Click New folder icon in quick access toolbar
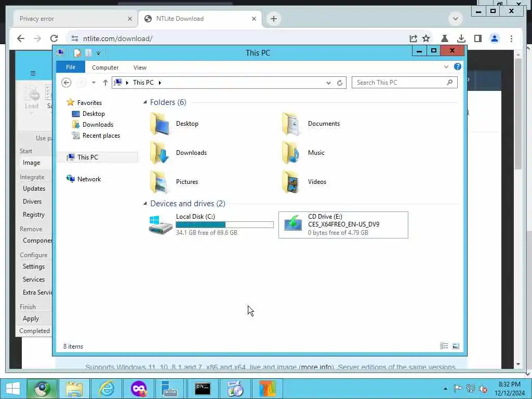This screenshot has height=399, width=532. 88,53
